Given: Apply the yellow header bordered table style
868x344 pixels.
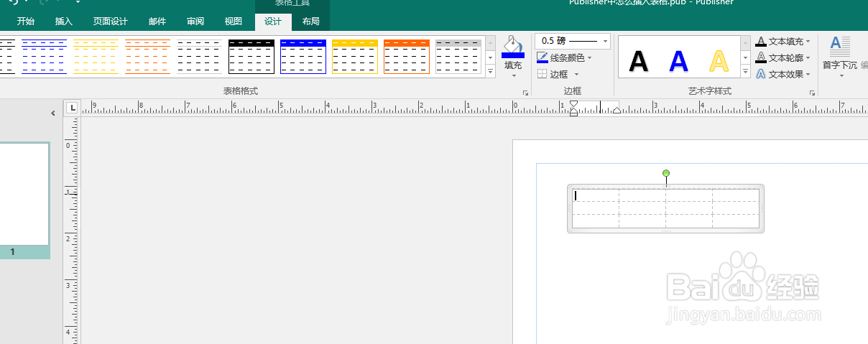Looking at the screenshot, I should 355,57.
